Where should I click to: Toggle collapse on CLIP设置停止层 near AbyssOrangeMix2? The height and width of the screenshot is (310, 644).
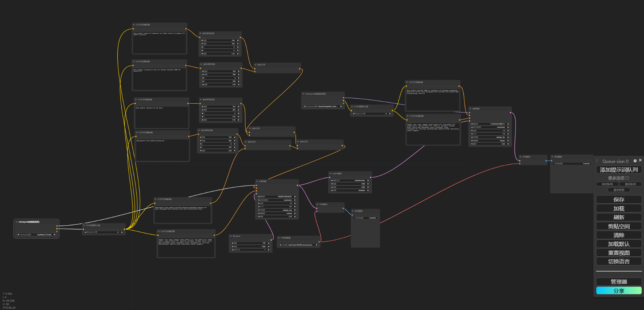pyautogui.click(x=352, y=106)
